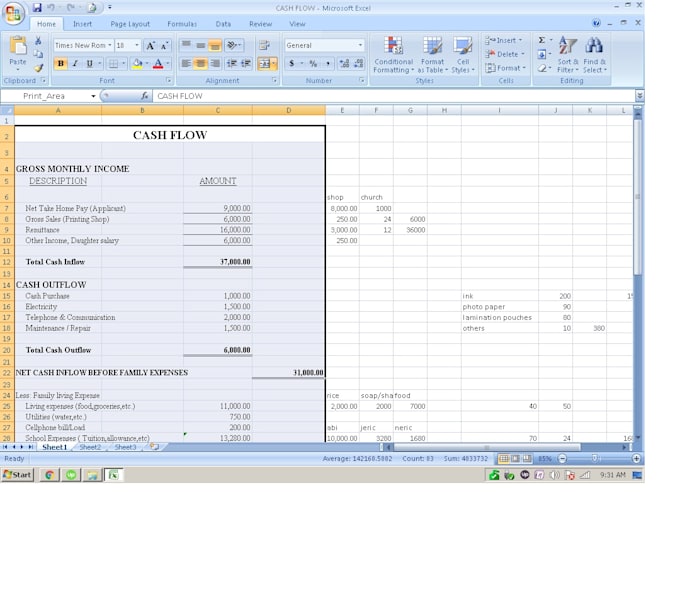Toggle Middle Align vertical alignment

pyautogui.click(x=200, y=45)
